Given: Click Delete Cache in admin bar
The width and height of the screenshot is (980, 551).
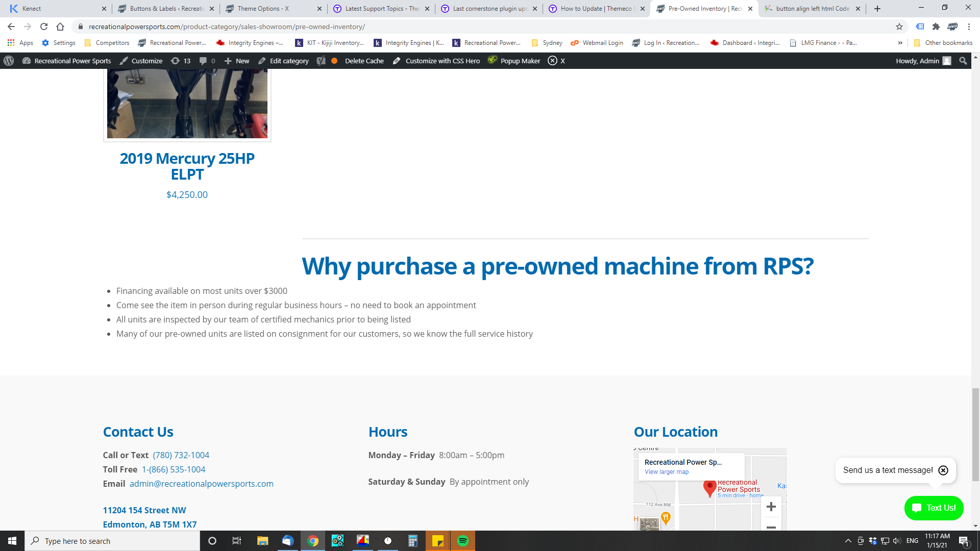Looking at the screenshot, I should click(x=364, y=61).
